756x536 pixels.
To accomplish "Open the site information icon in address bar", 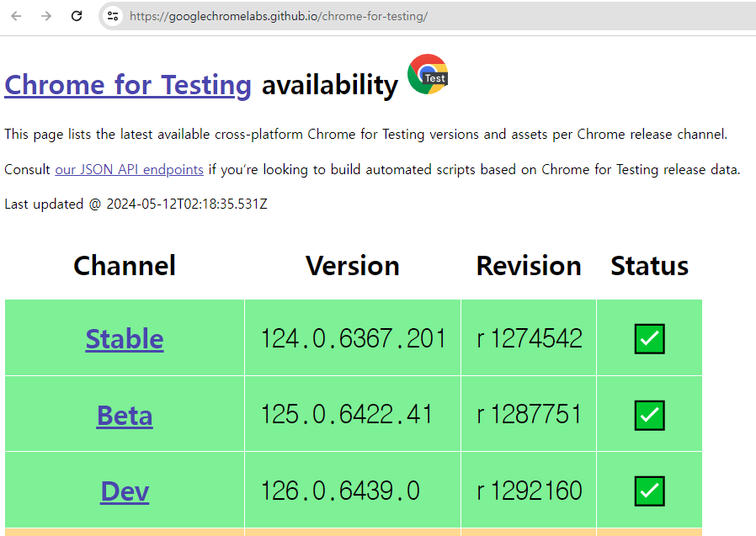I will [x=113, y=16].
